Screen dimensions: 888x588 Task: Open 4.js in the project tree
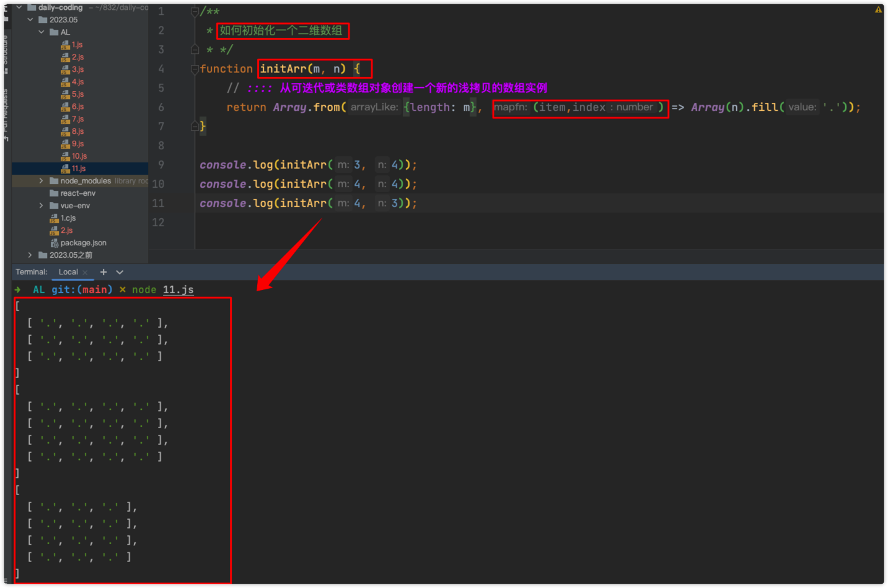77,82
